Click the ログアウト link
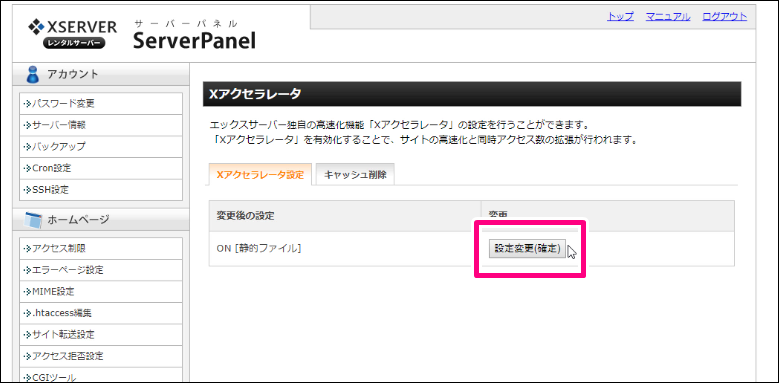This screenshot has height=383, width=779. point(724,16)
